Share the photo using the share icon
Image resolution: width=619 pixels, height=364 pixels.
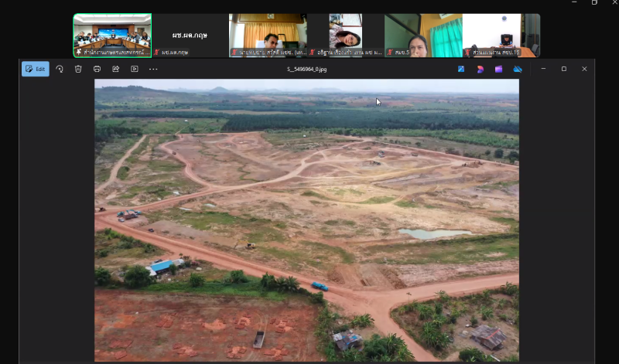coord(115,69)
